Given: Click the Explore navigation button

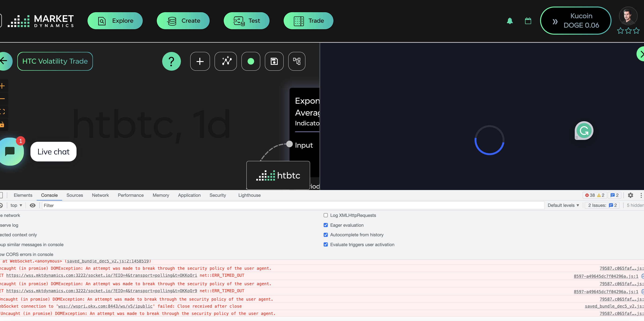Looking at the screenshot, I should [115, 21].
